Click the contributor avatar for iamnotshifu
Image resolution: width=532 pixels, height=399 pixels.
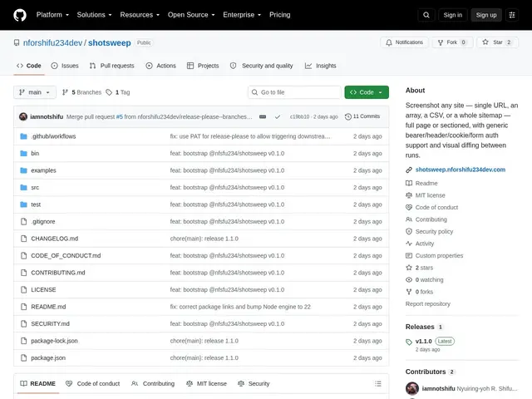pyautogui.click(x=412, y=388)
